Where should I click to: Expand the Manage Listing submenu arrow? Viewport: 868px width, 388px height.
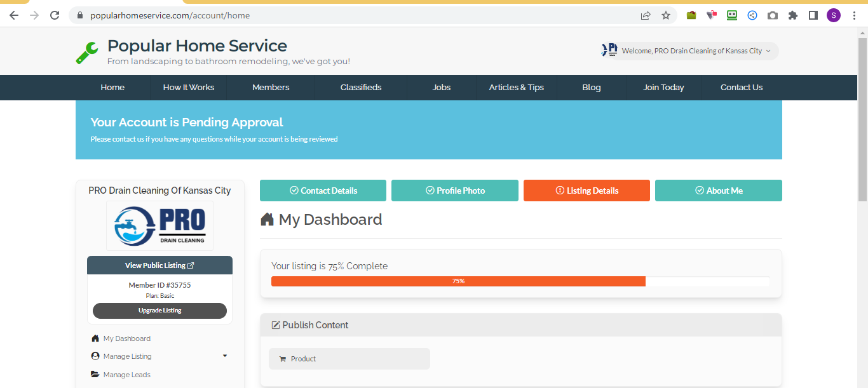tap(225, 356)
